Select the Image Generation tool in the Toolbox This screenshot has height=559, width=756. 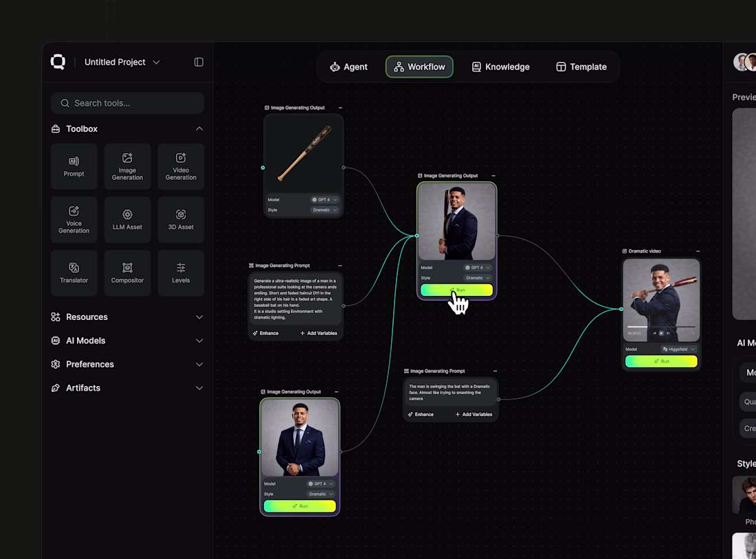(127, 166)
